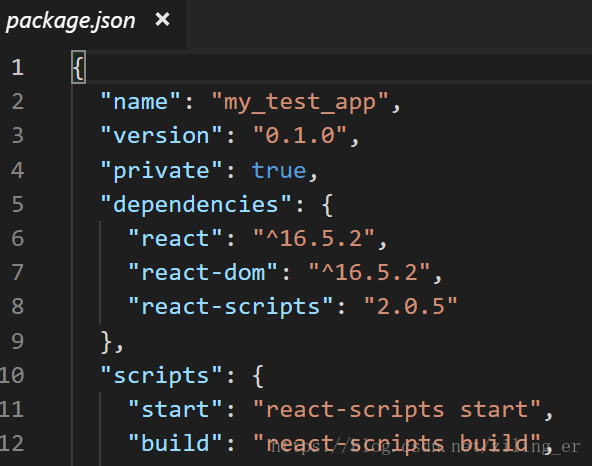Click line number 12 in gutter
Viewport: 592px width, 466px height.
click(x=12, y=443)
